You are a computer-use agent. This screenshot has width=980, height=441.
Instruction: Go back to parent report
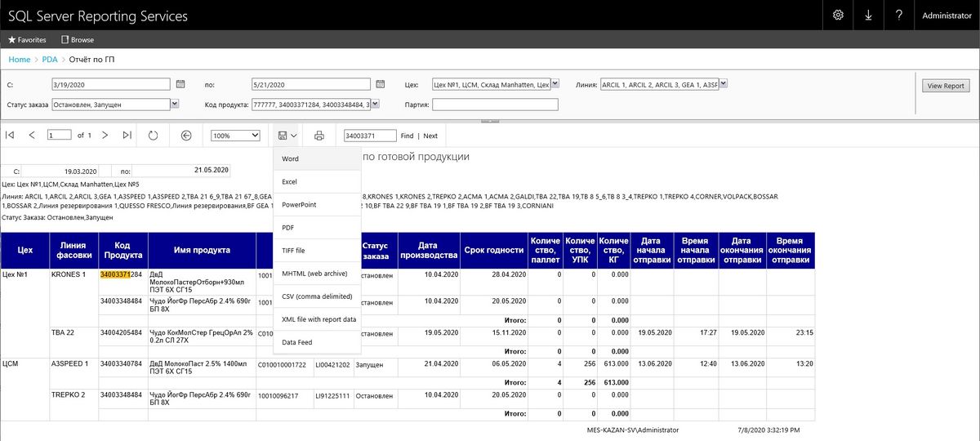tap(186, 135)
